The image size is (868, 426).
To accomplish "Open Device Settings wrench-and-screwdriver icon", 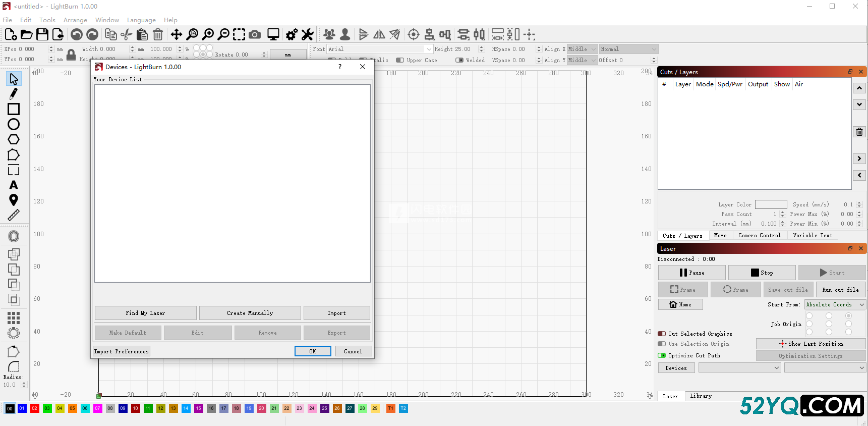I will pyautogui.click(x=308, y=34).
